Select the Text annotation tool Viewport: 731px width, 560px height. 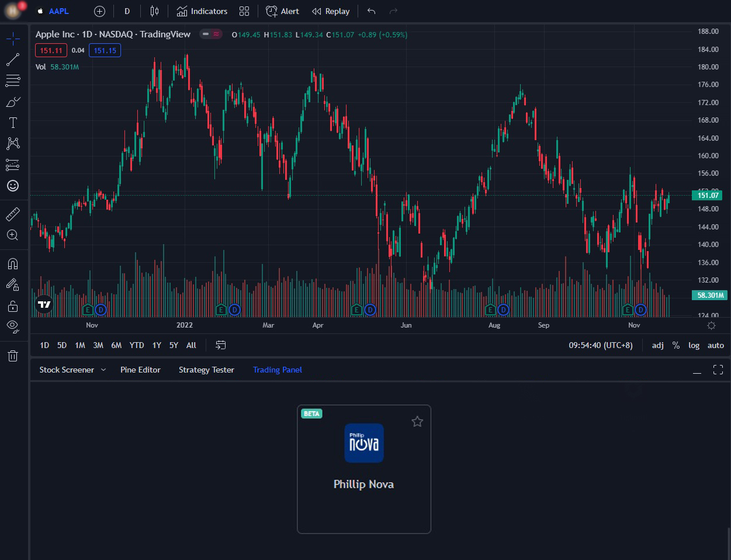coord(13,122)
